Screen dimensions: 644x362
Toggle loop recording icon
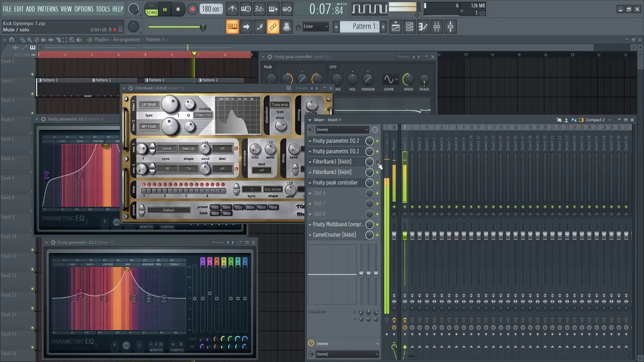click(287, 9)
